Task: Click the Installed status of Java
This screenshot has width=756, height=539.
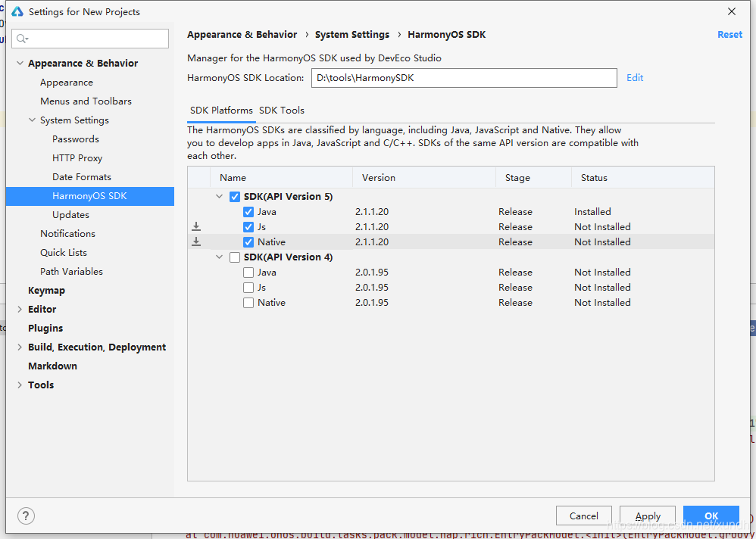Action: pos(592,212)
